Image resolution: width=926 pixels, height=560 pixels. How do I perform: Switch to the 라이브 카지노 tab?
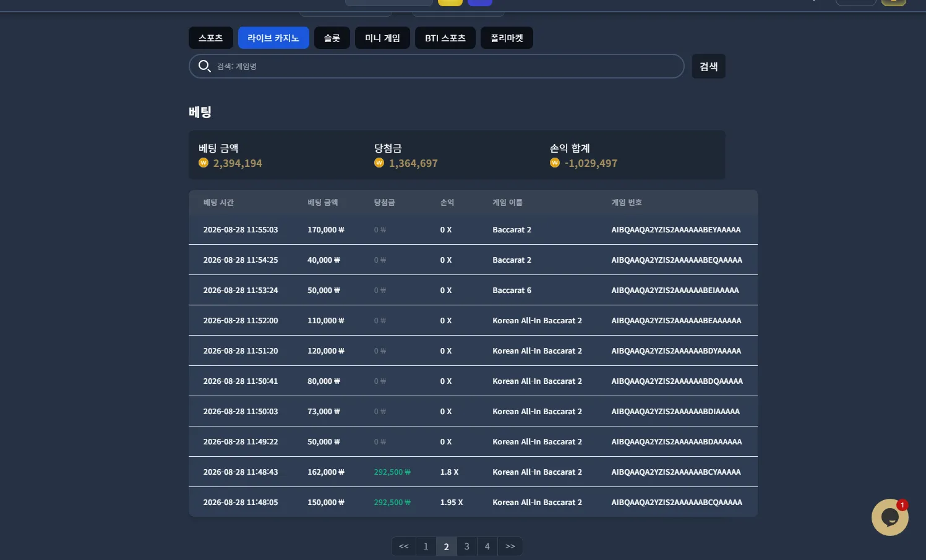point(273,38)
